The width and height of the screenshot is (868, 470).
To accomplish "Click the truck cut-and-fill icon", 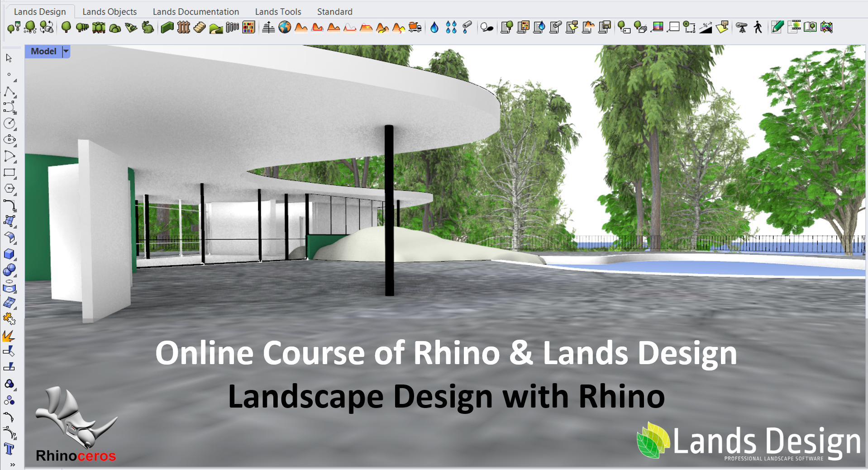I will (x=415, y=28).
